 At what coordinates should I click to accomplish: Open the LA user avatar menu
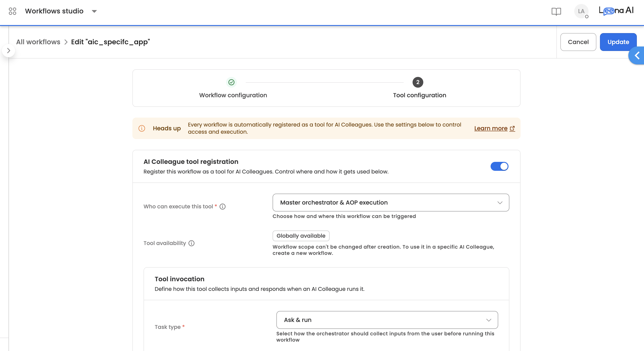point(581,11)
